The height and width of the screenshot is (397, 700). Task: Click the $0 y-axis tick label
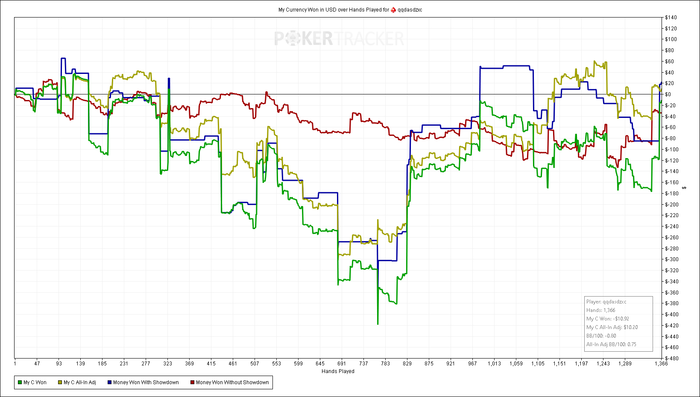[x=668, y=94]
